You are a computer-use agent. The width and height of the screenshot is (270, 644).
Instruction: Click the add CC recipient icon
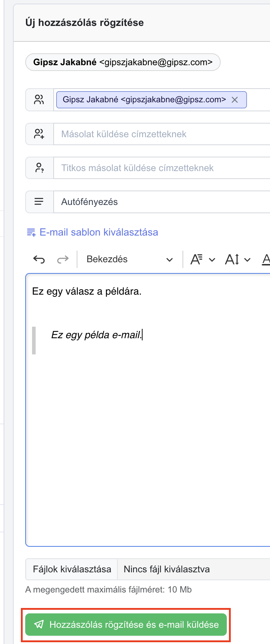click(39, 134)
